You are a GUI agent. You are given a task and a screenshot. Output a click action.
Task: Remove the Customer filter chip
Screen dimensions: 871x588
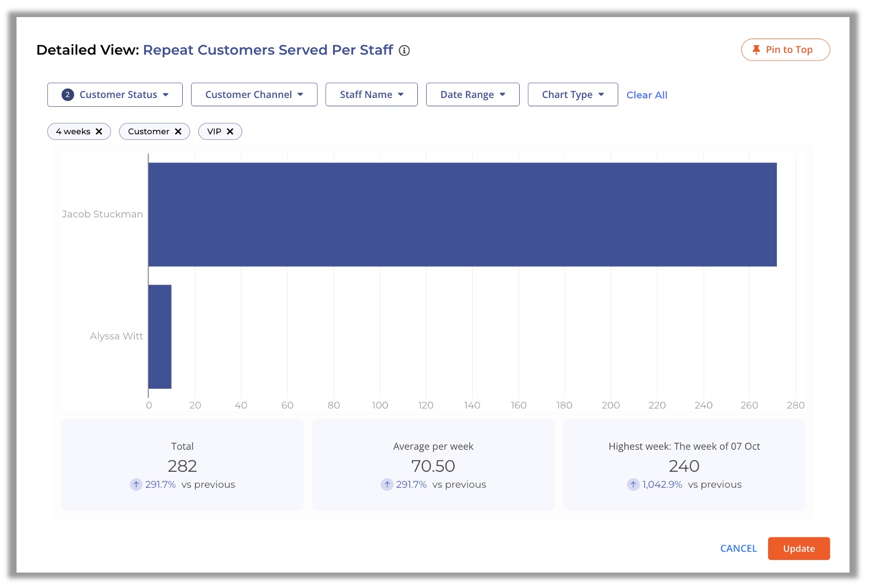tap(178, 132)
